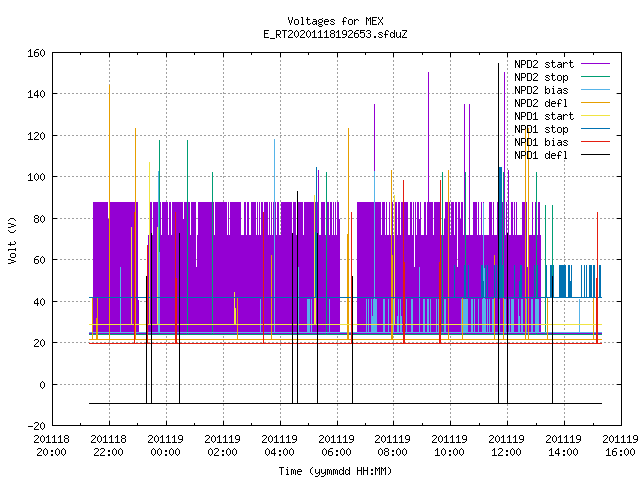Click the 'NPD2 bias' legend label

pyautogui.click(x=541, y=90)
